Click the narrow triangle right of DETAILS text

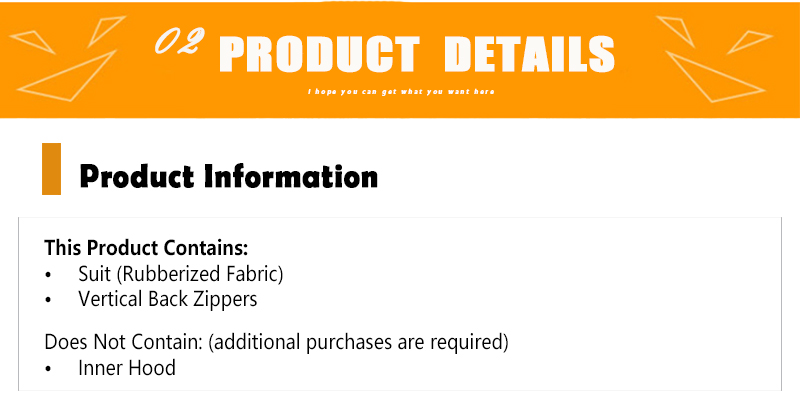[x=676, y=32]
